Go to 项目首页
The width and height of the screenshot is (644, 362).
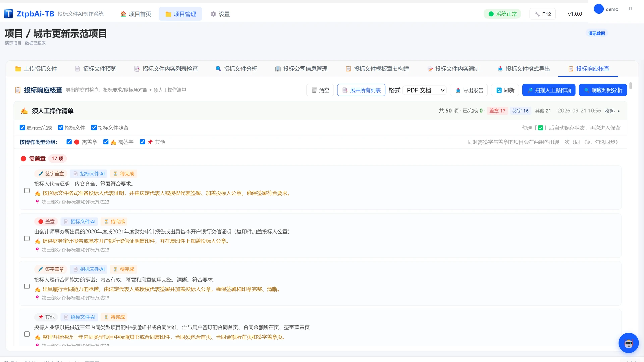[x=136, y=14]
